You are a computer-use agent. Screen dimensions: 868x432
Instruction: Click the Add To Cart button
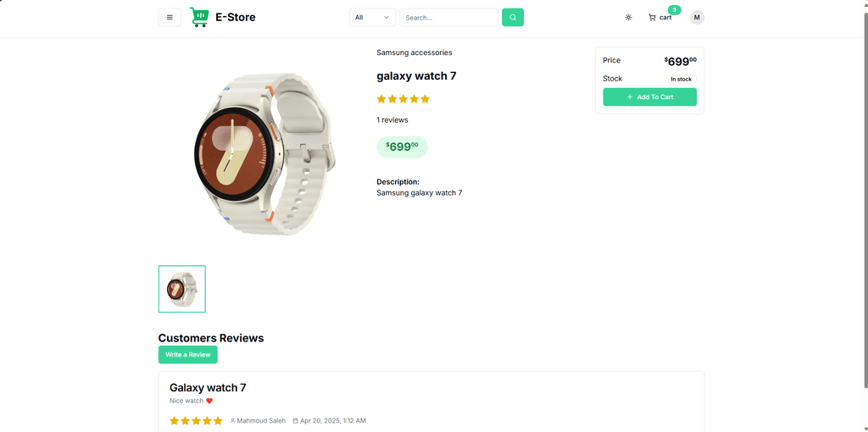650,97
